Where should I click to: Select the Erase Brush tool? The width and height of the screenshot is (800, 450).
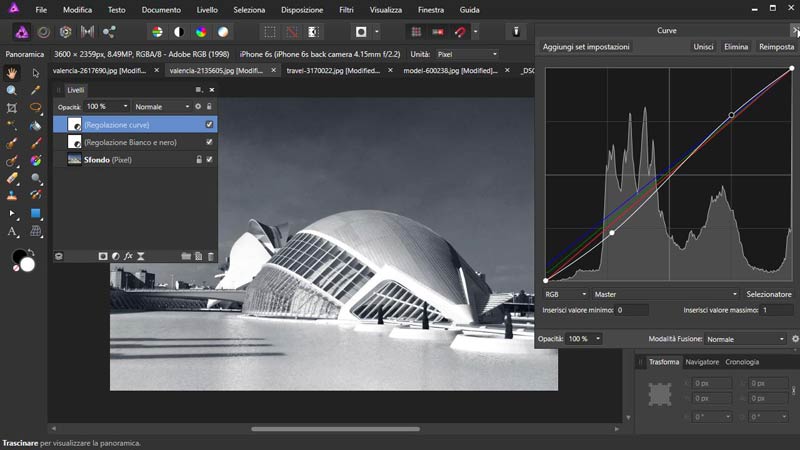click(x=12, y=178)
